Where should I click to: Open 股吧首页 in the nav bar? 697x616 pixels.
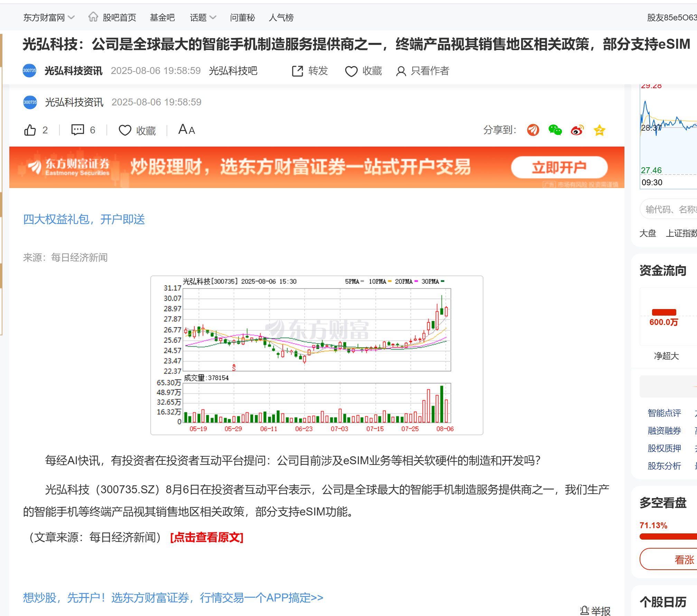[x=119, y=17]
